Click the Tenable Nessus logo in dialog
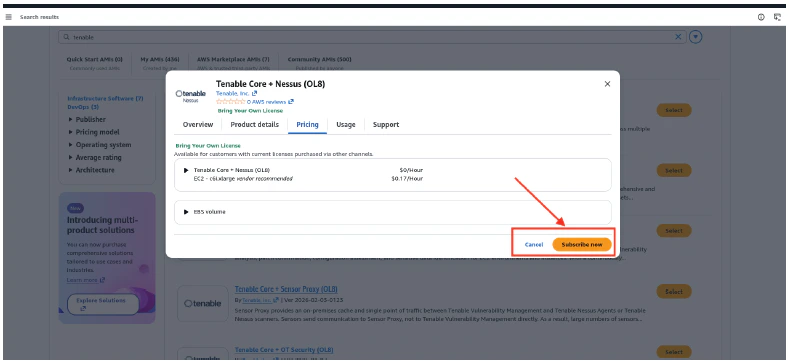 [x=191, y=96]
